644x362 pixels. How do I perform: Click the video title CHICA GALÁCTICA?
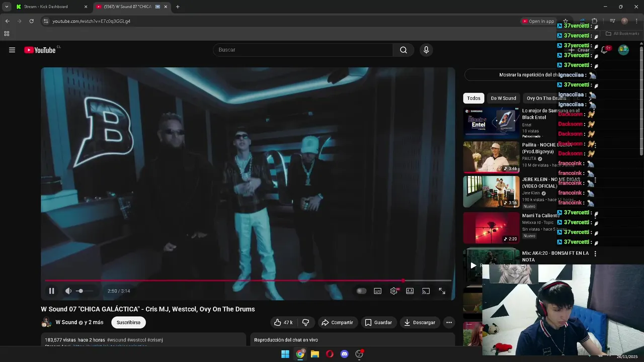148,309
